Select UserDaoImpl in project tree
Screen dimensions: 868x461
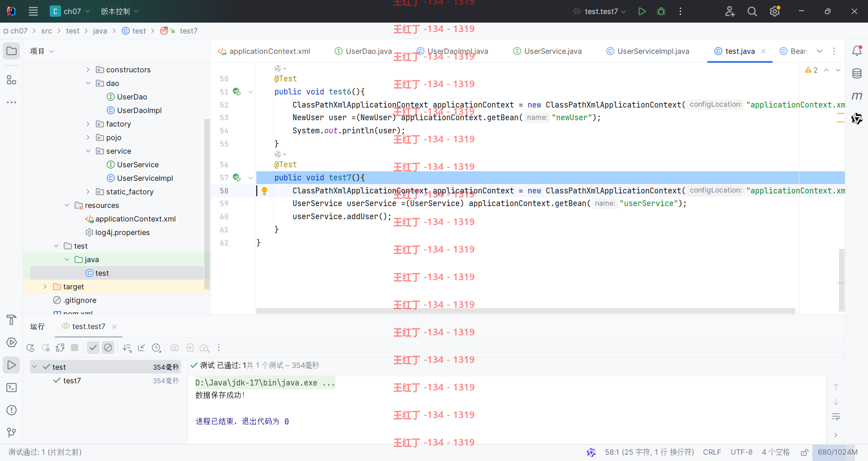[134, 110]
